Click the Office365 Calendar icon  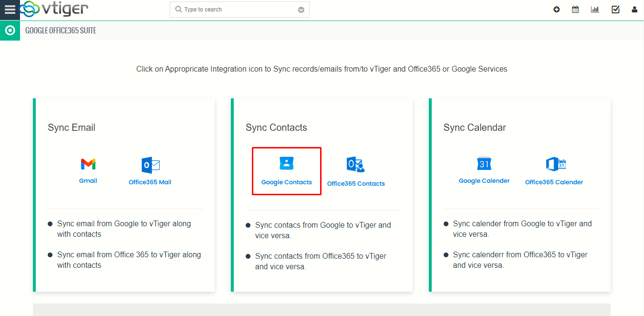pos(556,164)
